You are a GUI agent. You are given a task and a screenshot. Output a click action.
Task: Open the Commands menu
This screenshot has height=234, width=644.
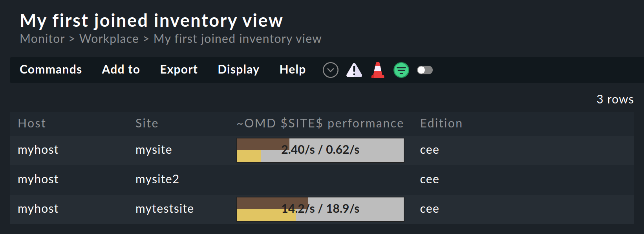click(x=51, y=70)
